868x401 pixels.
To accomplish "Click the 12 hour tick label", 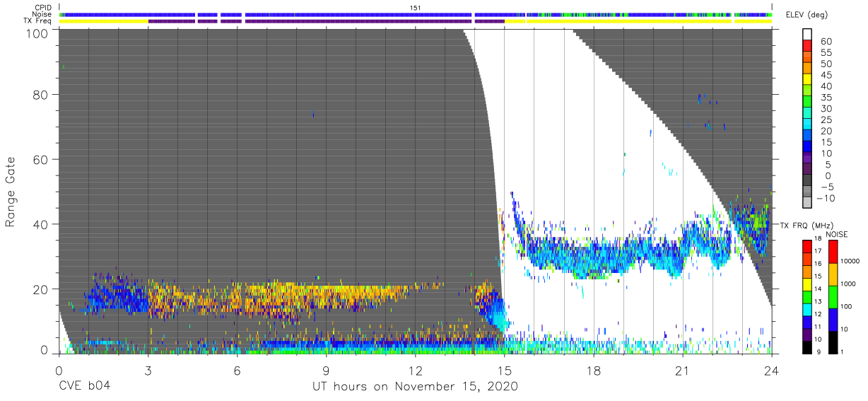I will pyautogui.click(x=416, y=369).
